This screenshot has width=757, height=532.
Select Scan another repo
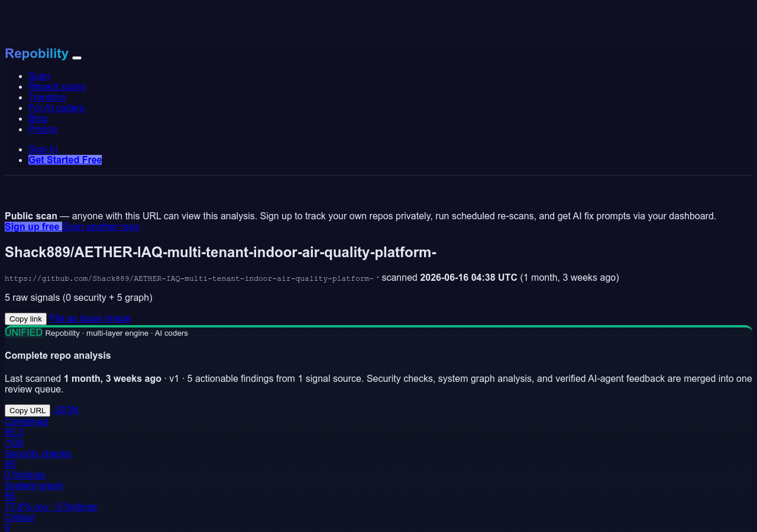tap(101, 226)
